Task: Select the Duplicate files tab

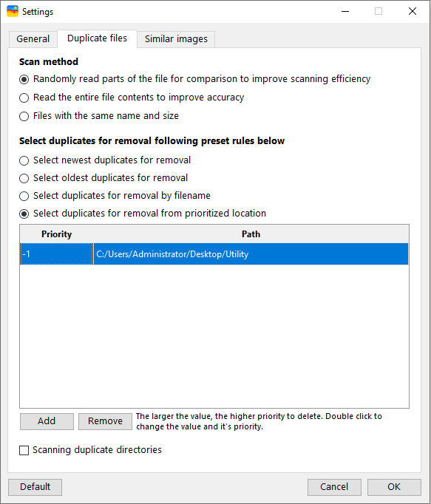Action: point(97,38)
